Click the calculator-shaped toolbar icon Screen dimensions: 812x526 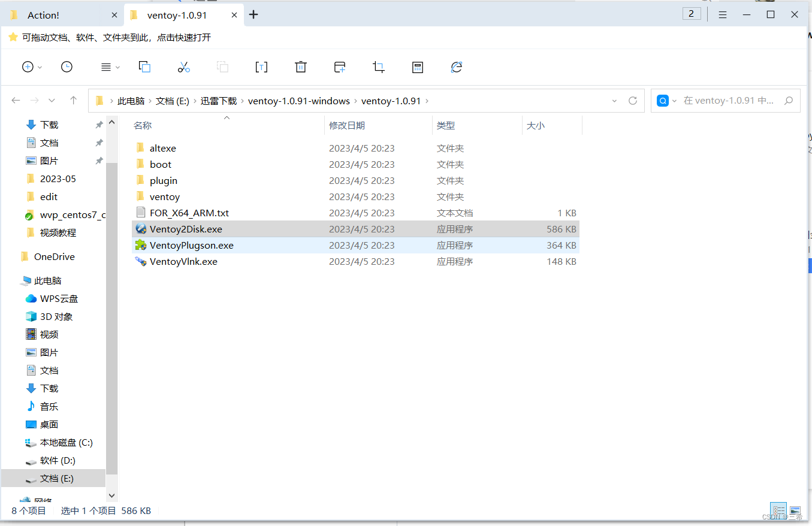point(418,67)
